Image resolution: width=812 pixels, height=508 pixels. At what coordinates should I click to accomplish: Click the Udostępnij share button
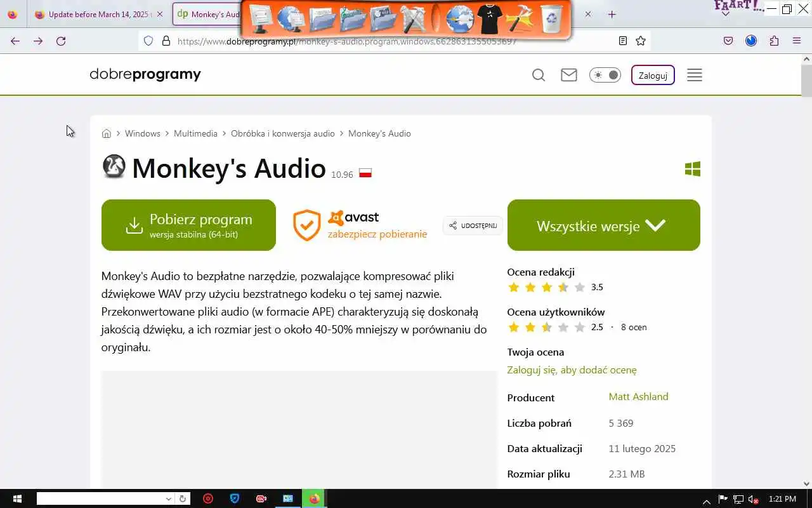473,225
